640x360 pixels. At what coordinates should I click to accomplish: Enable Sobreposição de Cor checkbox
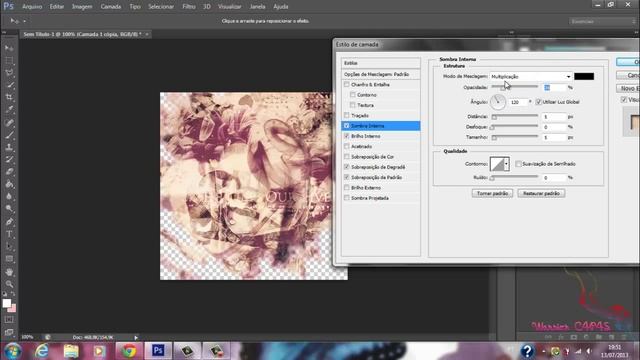tap(347, 157)
